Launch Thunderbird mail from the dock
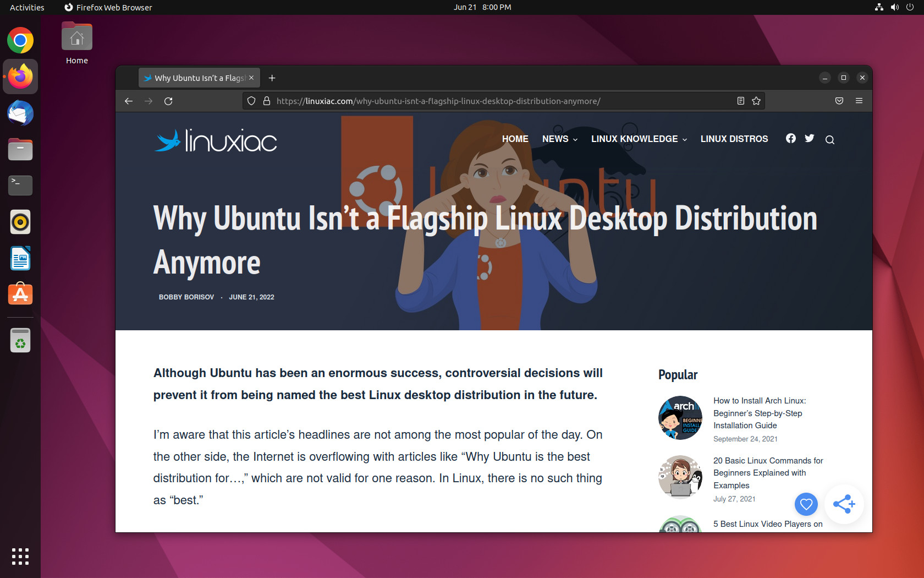924x578 pixels. pos(20,113)
